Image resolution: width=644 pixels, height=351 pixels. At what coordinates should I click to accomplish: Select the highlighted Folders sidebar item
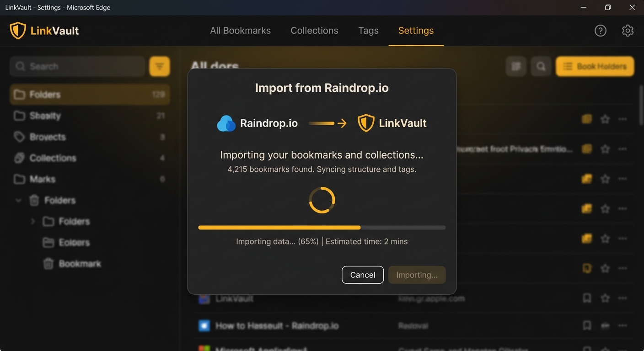(x=90, y=95)
